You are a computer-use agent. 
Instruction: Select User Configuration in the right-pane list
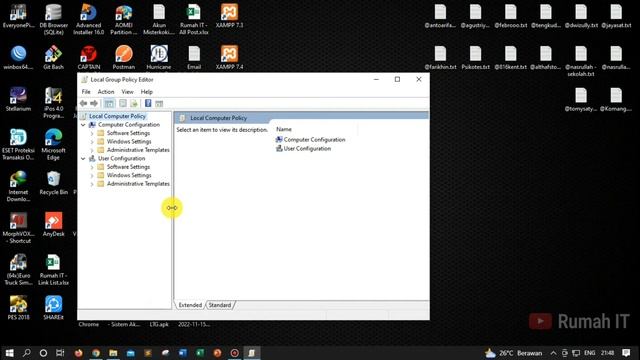click(x=307, y=149)
